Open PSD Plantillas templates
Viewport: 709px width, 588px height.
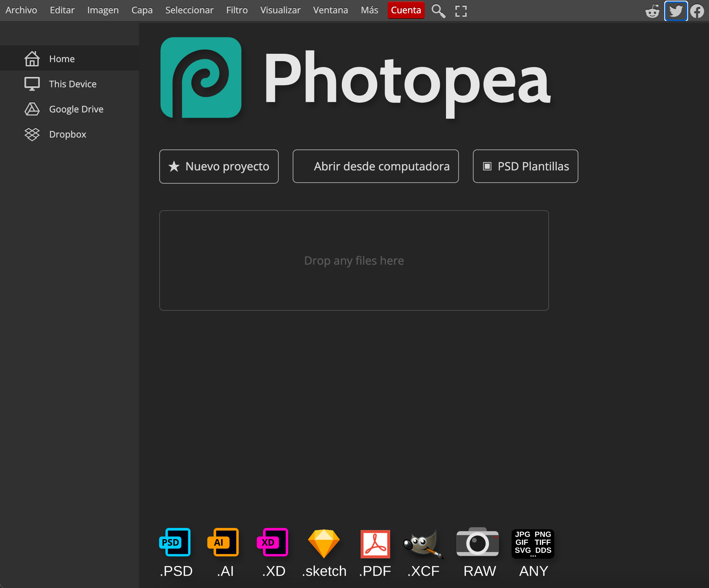[x=526, y=166]
